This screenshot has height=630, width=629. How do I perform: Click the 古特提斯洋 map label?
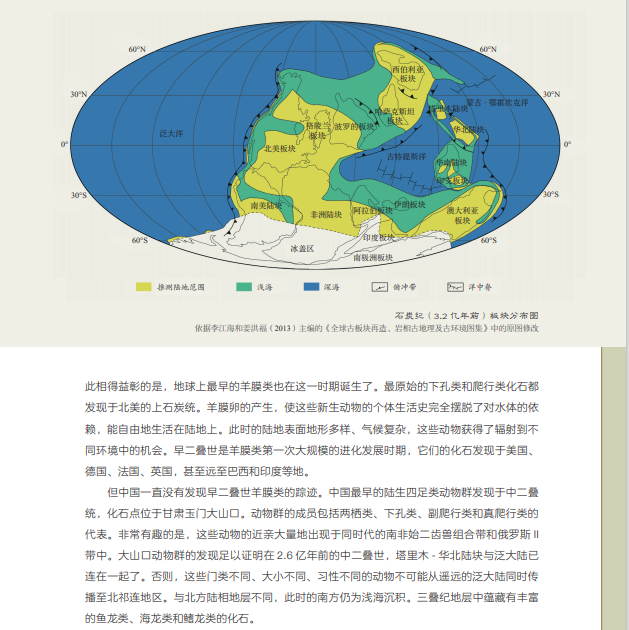[x=406, y=156]
